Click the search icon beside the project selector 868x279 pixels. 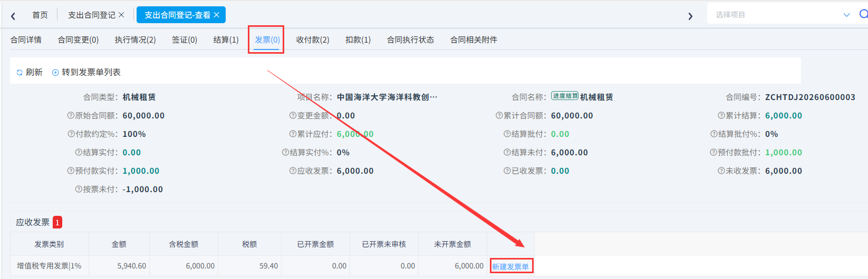(863, 14)
